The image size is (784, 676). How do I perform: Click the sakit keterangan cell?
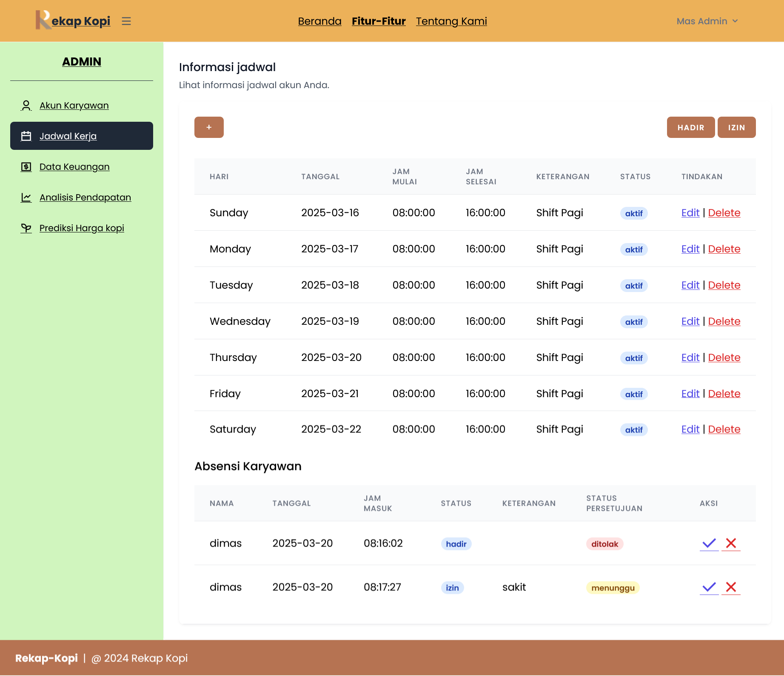point(514,587)
